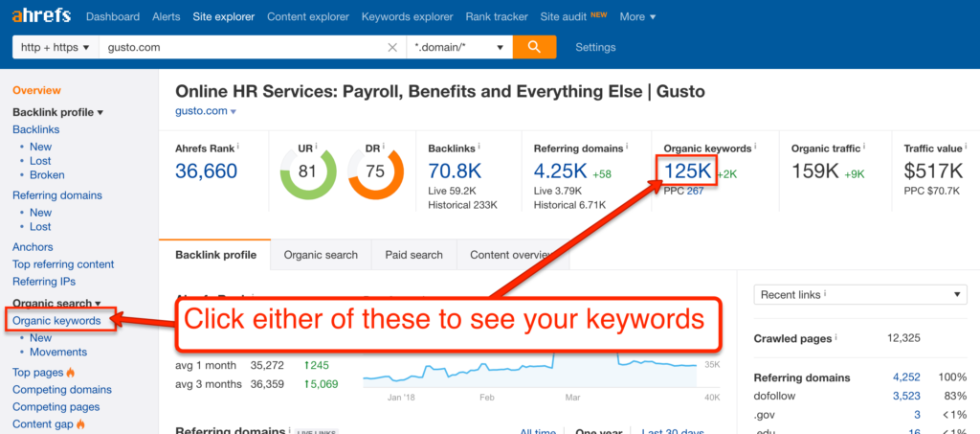Click the 125K organic keywords value
This screenshot has width=980, height=434.
tap(687, 171)
